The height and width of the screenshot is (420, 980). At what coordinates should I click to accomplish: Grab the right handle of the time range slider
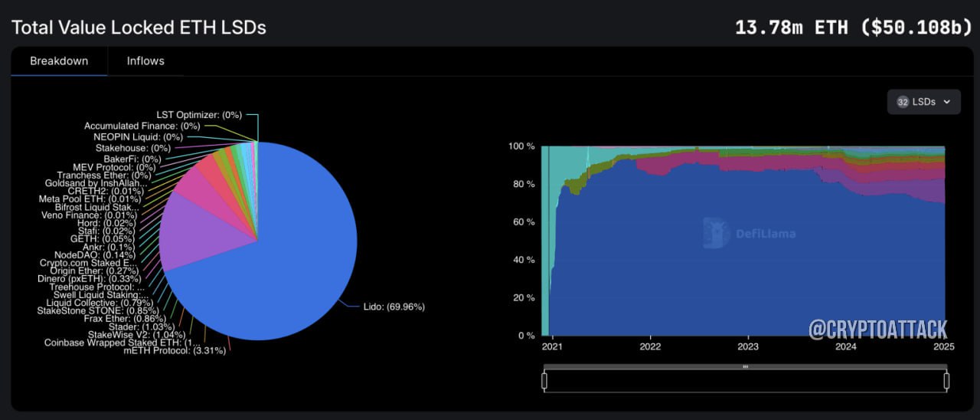click(x=946, y=381)
